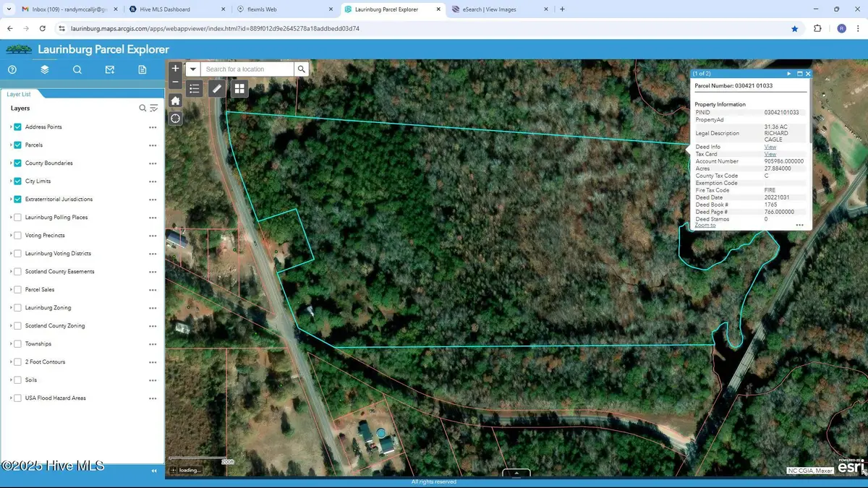Open options menu for Address Points layer
This screenshot has height=488, width=868.
coord(153,127)
